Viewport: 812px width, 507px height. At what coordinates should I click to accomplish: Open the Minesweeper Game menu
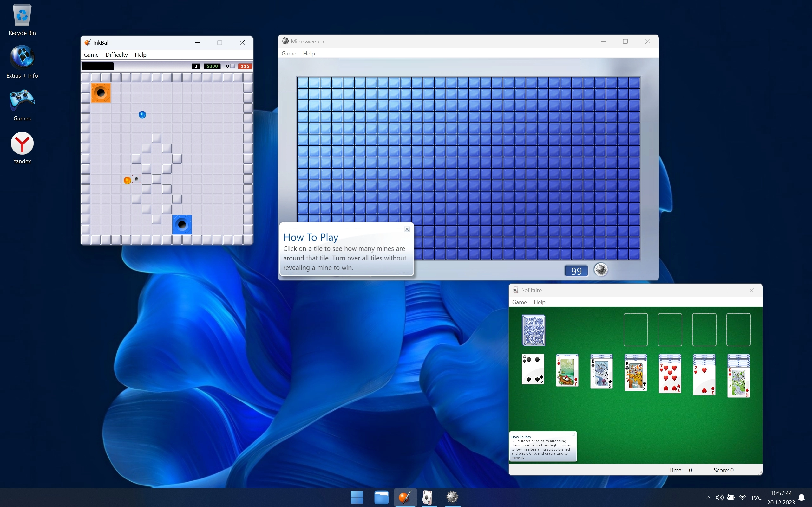(x=289, y=53)
